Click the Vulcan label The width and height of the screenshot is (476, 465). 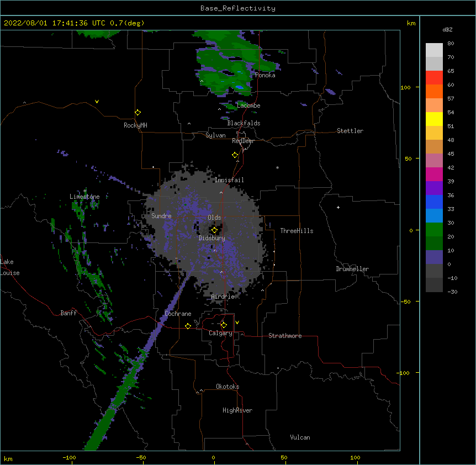click(x=300, y=437)
